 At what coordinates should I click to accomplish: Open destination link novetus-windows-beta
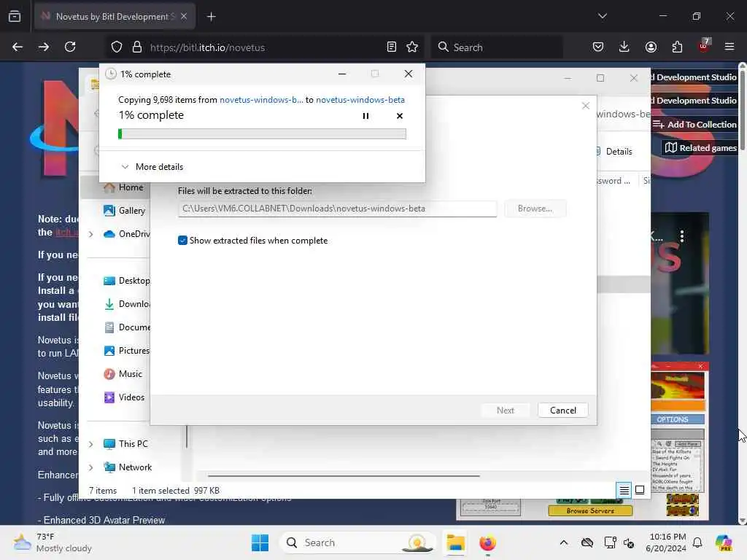click(360, 99)
